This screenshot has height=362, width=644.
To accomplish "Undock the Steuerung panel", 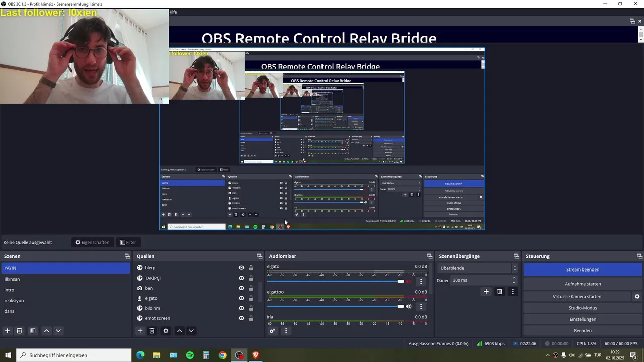I will [640, 256].
